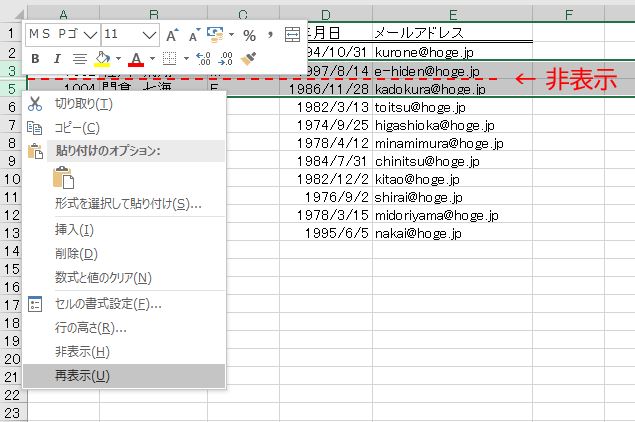Select row 22 header
The image size is (635, 422).
[12, 394]
